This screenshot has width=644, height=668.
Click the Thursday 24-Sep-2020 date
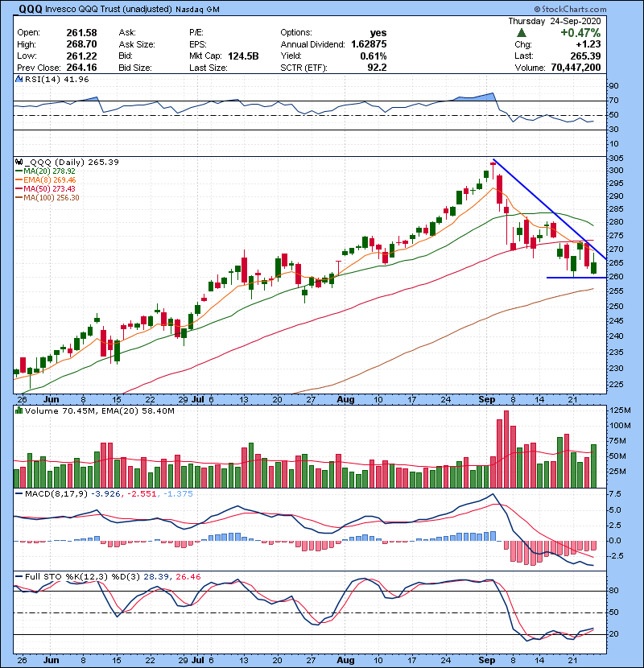click(x=555, y=21)
